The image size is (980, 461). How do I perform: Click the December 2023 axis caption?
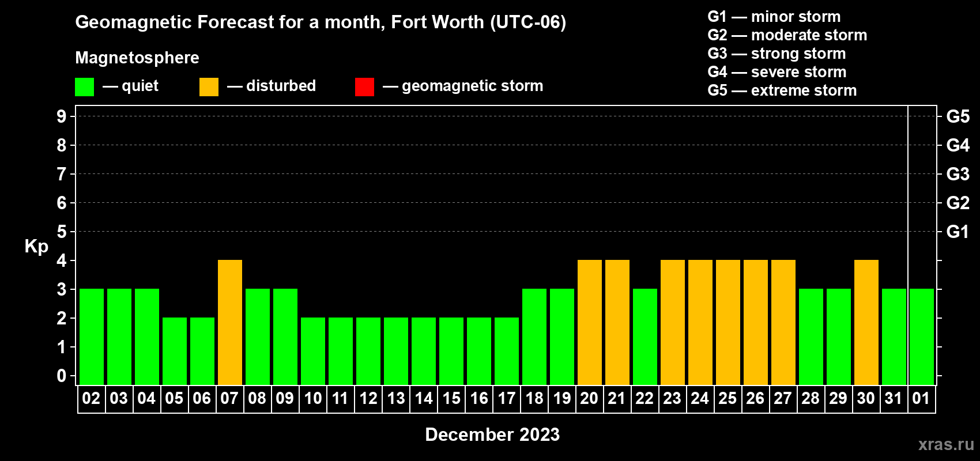[492, 434]
